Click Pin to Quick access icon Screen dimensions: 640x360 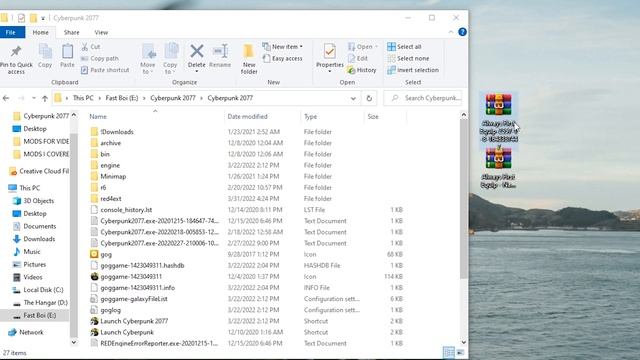(16, 51)
